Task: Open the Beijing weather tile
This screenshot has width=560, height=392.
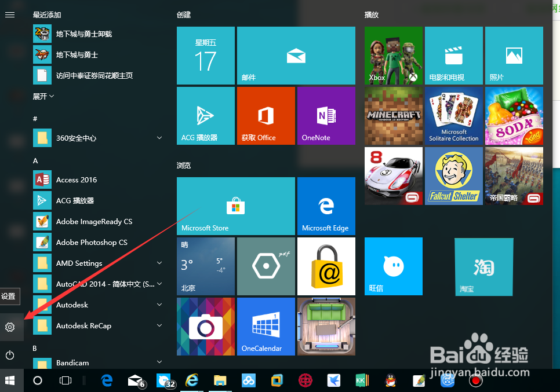Action: (x=206, y=266)
